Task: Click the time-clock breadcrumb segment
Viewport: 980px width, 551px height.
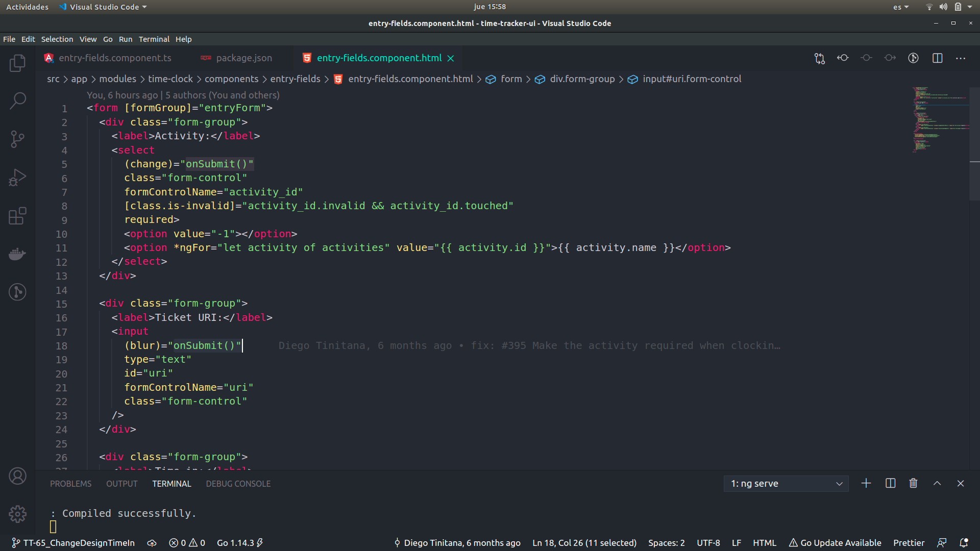Action: (170, 79)
